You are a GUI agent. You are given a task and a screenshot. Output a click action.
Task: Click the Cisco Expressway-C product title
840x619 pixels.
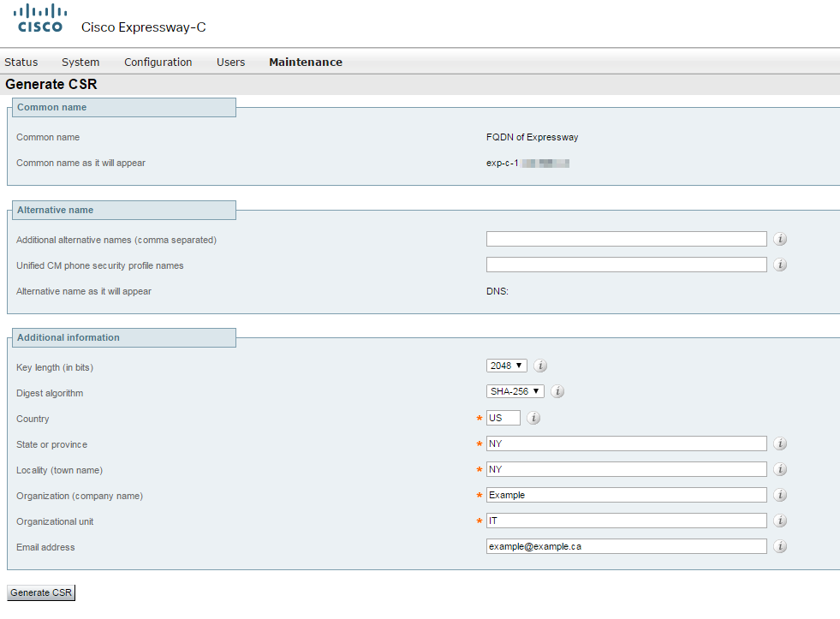tap(144, 27)
